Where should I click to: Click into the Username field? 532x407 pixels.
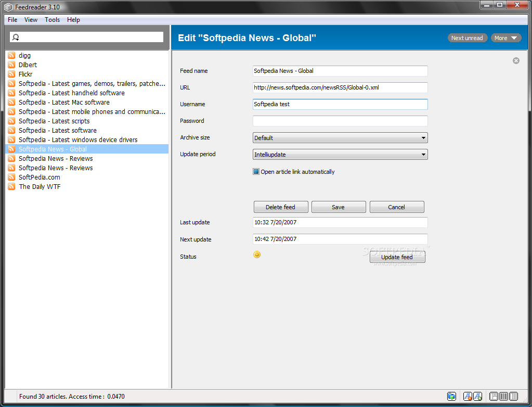pyautogui.click(x=340, y=104)
